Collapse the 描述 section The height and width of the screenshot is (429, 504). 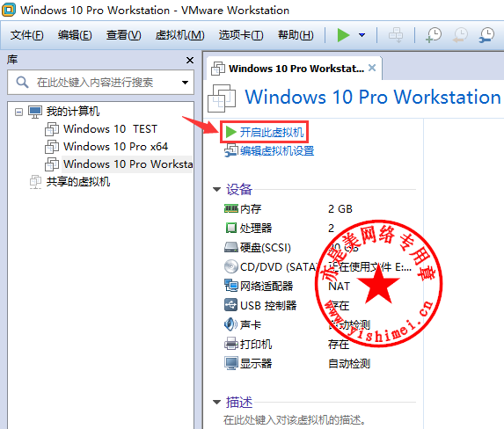(216, 402)
